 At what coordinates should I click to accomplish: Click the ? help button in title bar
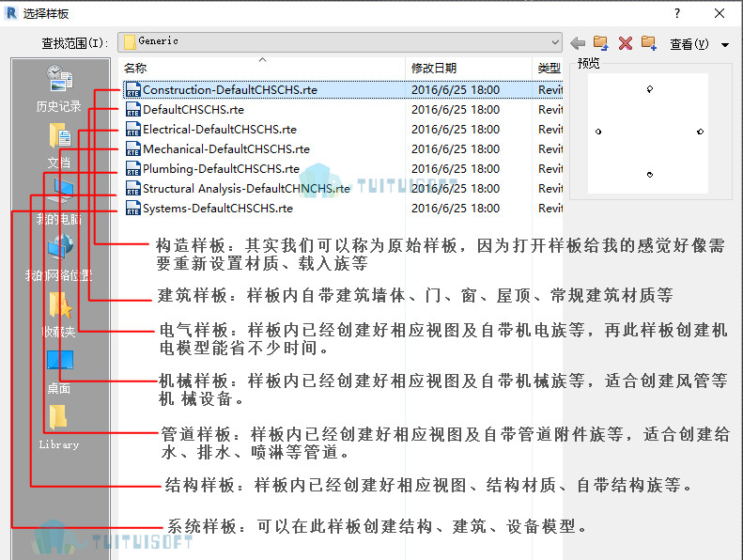677,13
